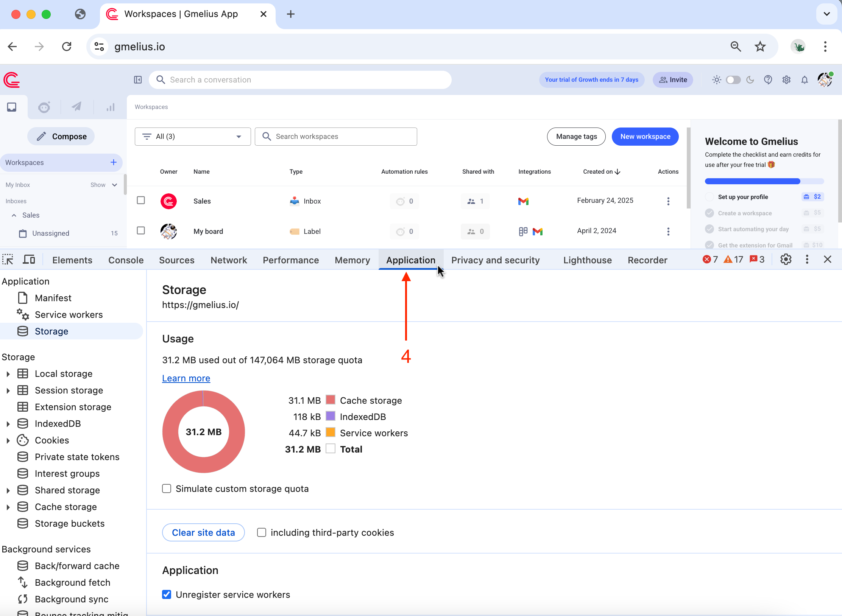This screenshot has height=616, width=842.
Task: Switch to the Console tab
Action: click(126, 260)
